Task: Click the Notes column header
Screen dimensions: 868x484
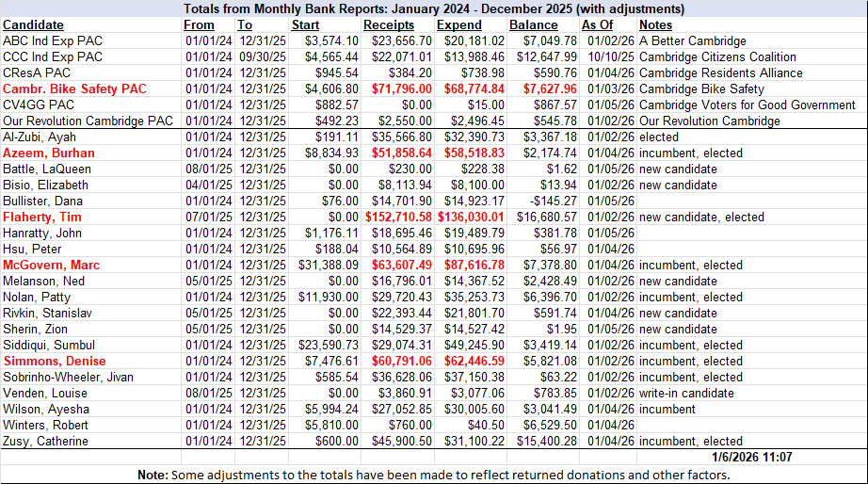Action: (x=655, y=24)
